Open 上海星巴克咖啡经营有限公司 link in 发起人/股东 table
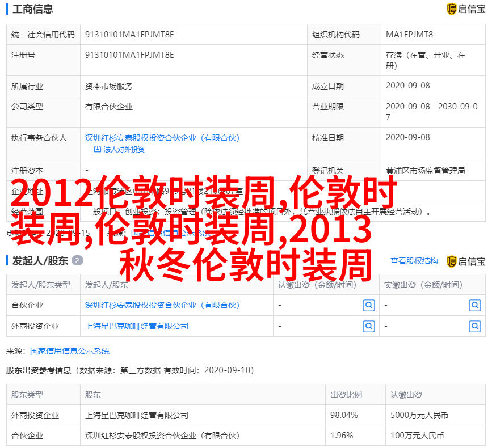Image resolution: width=492 pixels, height=448 pixels. click(x=137, y=327)
